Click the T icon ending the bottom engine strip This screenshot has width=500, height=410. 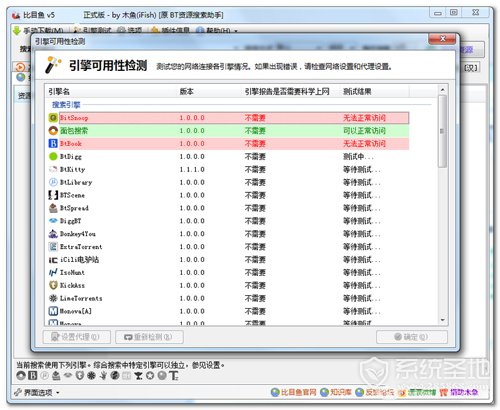point(174,376)
